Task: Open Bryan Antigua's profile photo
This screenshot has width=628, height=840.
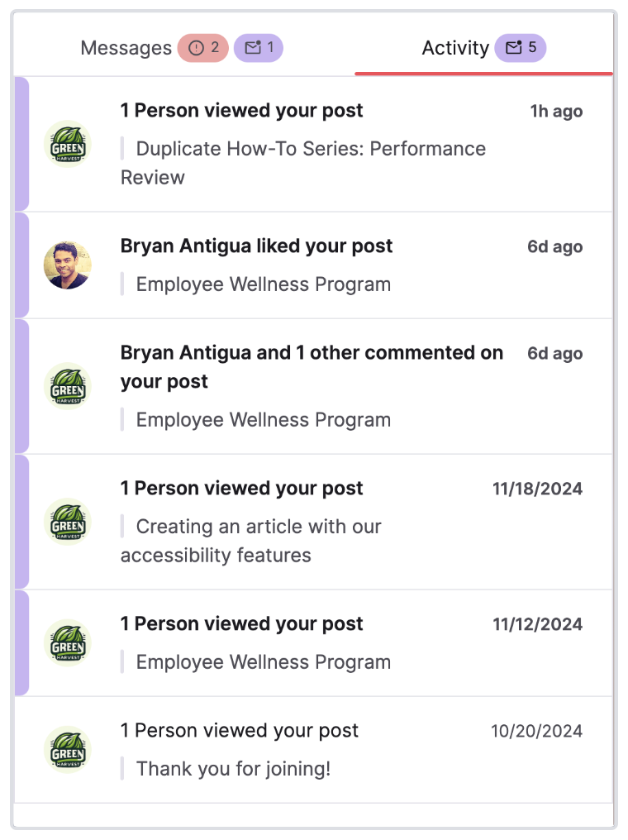Action: pyautogui.click(x=68, y=265)
